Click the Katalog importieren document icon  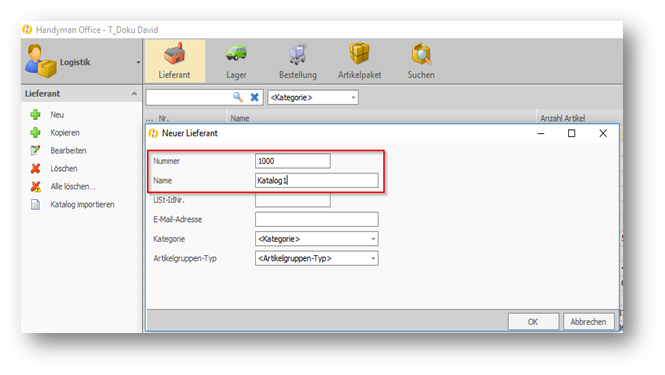(36, 204)
